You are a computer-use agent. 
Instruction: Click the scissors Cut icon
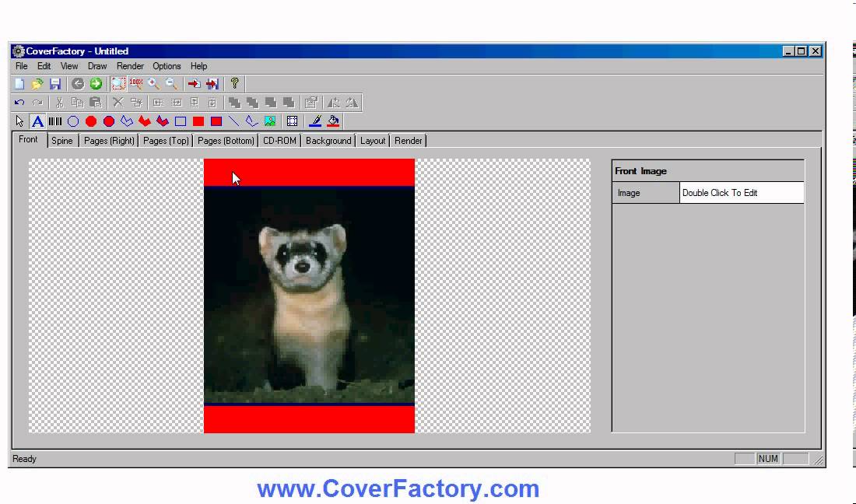pyautogui.click(x=59, y=103)
